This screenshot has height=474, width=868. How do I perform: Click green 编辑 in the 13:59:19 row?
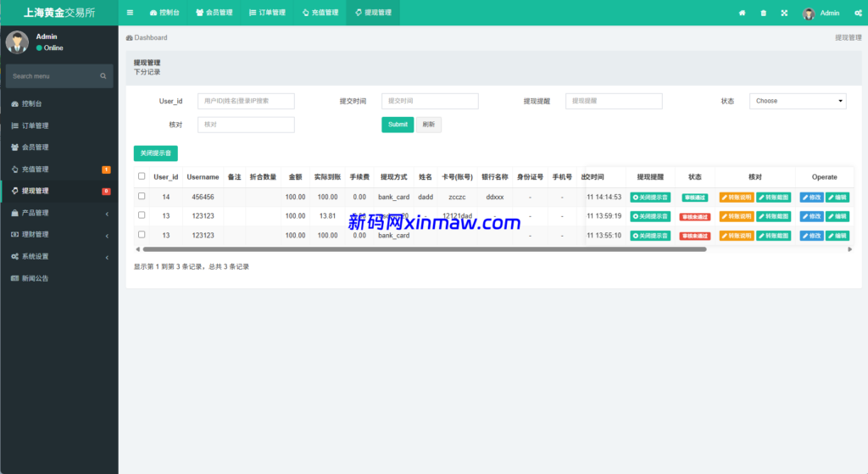point(837,216)
